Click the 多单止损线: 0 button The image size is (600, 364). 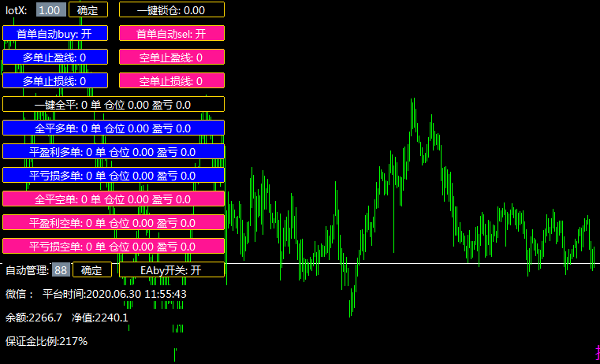[x=55, y=80]
